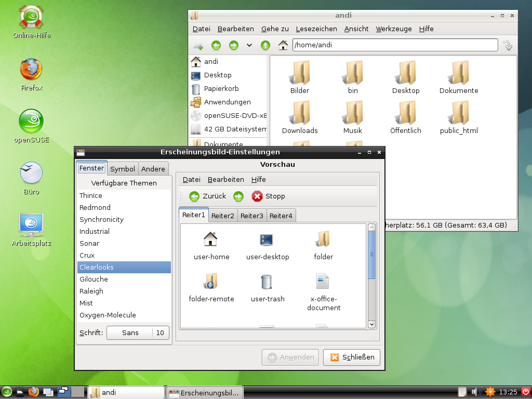Click the volume speaker tray icon
This screenshot has height=399, width=532.
[x=475, y=392]
